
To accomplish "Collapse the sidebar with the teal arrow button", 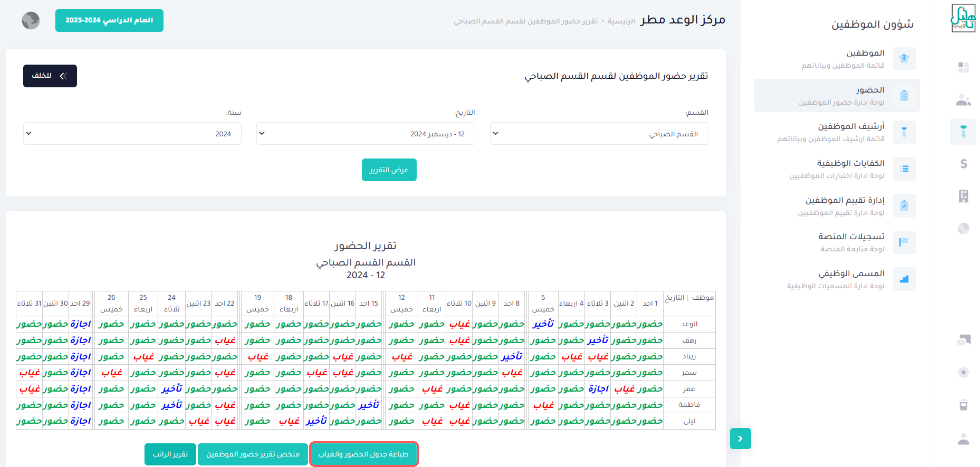I will tap(740, 439).
